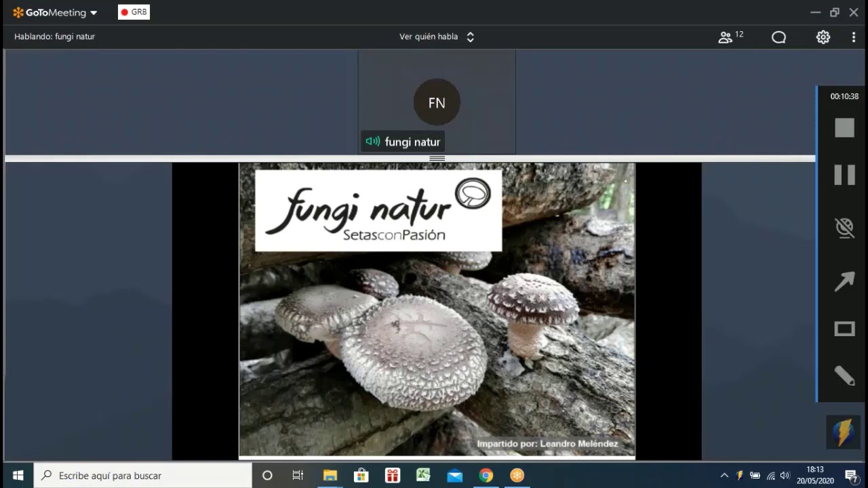
Task: Open the GoToMeeting title bar dropdown menu
Action: tap(94, 13)
